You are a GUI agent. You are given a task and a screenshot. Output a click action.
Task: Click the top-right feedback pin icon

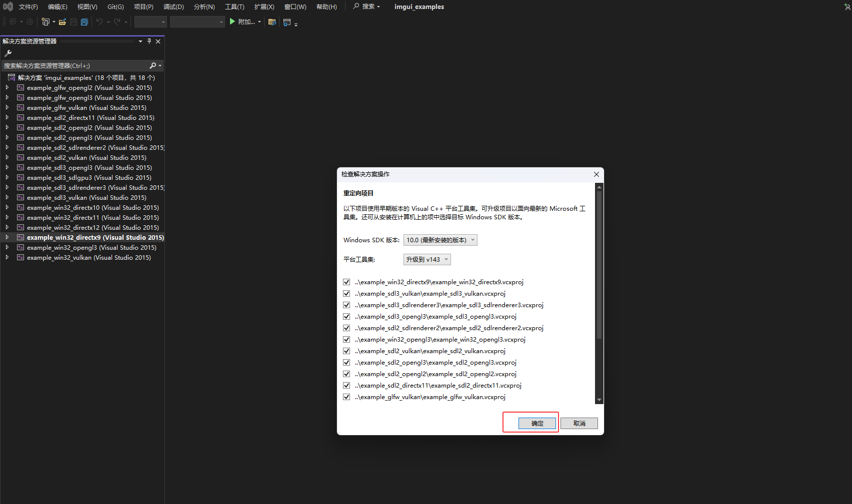[847, 6]
